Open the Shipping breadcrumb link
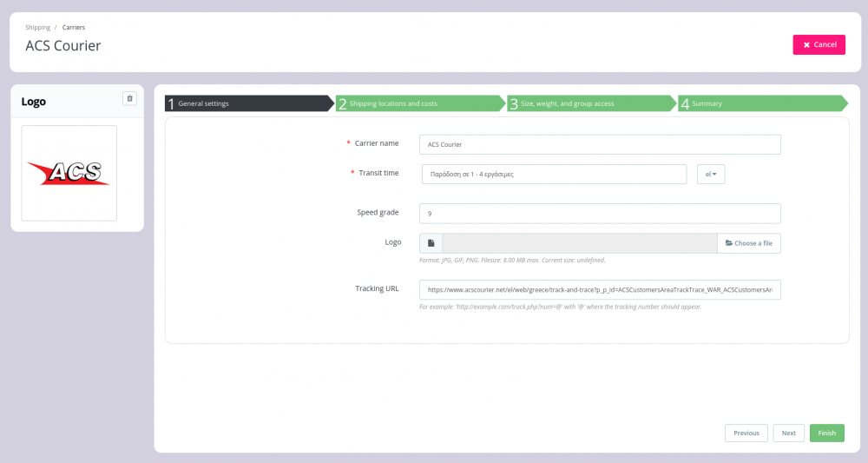Viewport: 868px width, 463px height. (x=37, y=27)
